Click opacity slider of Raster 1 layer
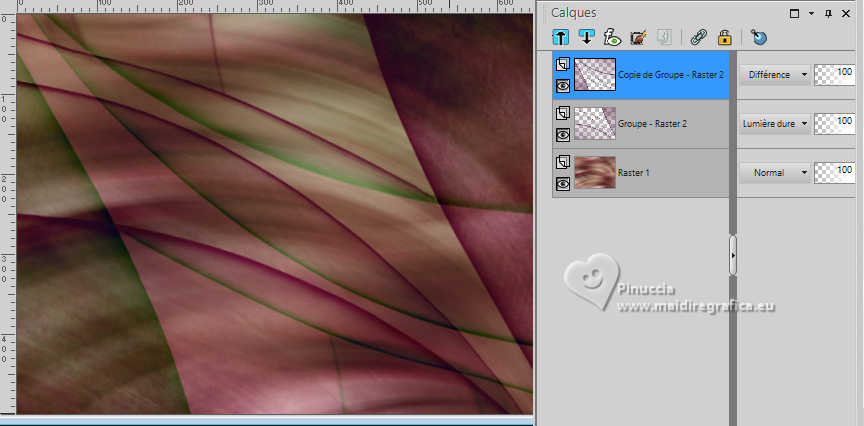Screen dimensions: 864x426 click(x=834, y=172)
